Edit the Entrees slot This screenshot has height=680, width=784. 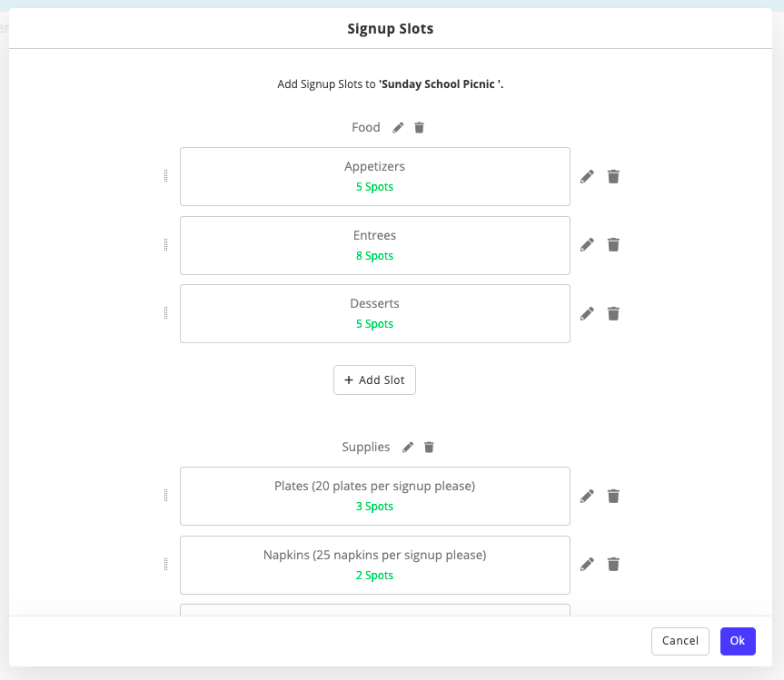pyautogui.click(x=587, y=244)
